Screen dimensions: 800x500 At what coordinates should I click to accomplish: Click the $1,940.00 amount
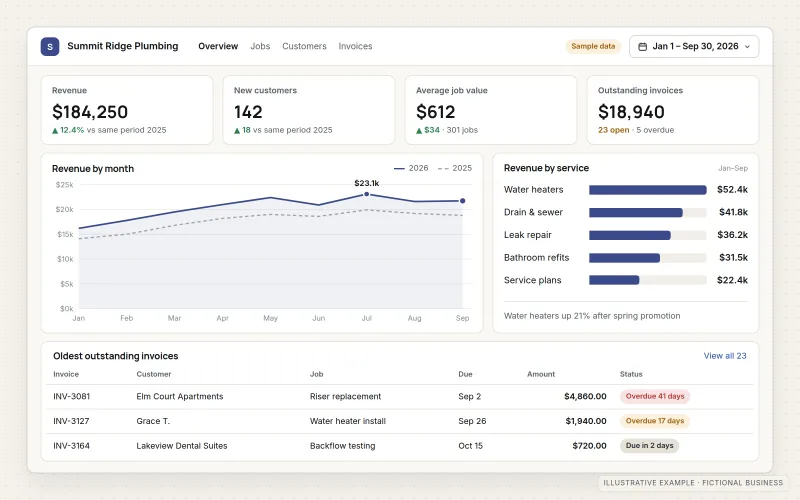[586, 421]
